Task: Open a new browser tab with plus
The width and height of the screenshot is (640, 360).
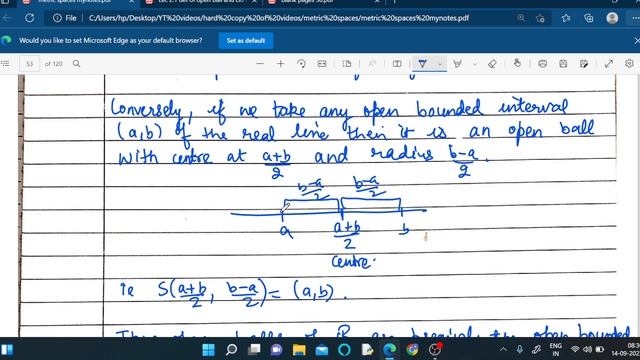Action: (394, 2)
